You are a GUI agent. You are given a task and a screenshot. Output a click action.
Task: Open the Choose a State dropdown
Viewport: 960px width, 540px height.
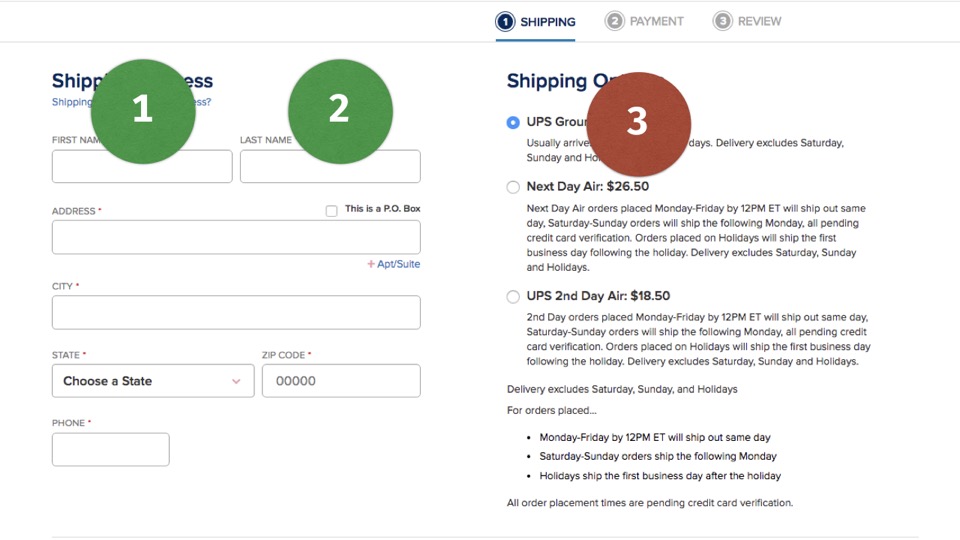coord(153,381)
